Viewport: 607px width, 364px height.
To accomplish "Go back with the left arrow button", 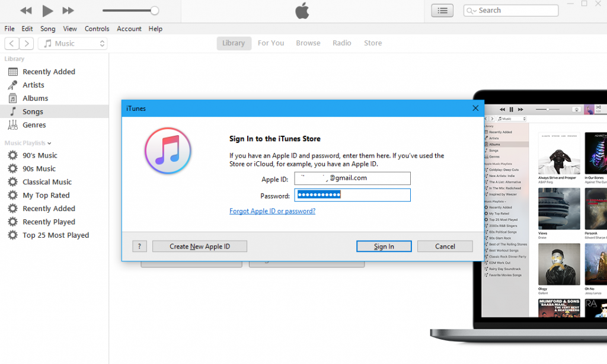I will [x=12, y=43].
